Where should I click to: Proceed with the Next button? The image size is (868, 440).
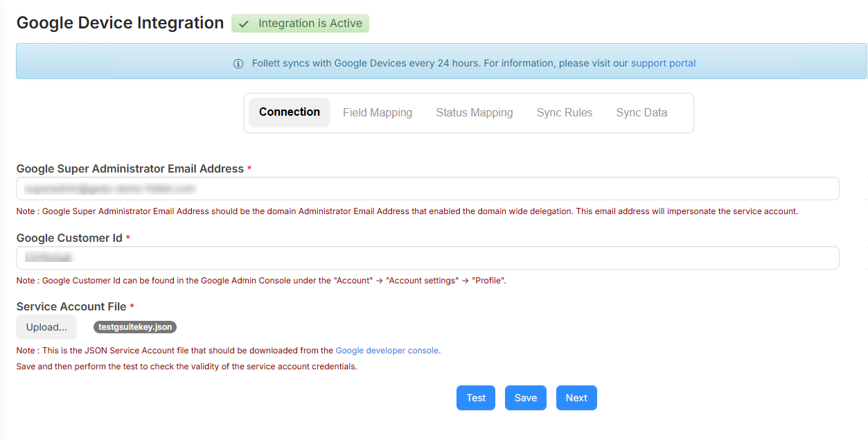(576, 398)
